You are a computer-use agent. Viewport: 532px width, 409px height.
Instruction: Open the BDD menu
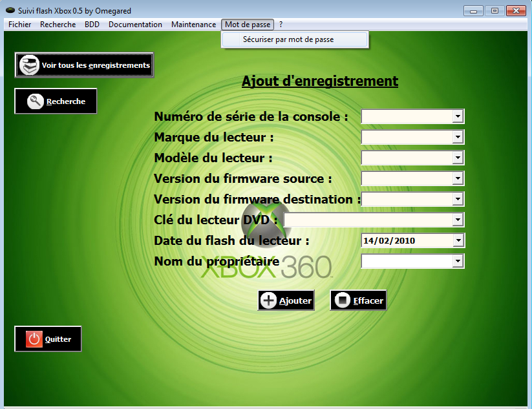pos(92,25)
